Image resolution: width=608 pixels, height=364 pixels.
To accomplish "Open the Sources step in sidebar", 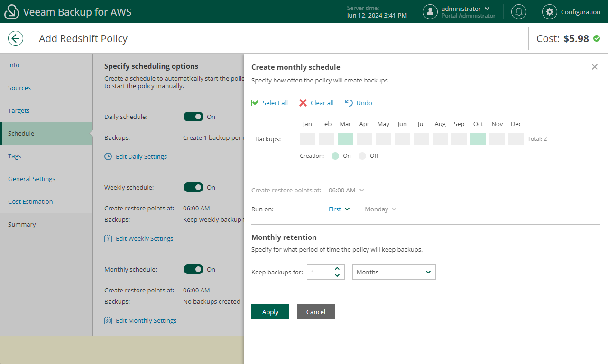I will pyautogui.click(x=46, y=88).
